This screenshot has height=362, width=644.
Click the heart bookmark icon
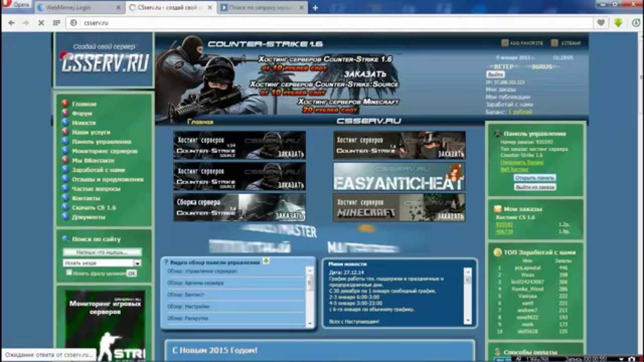coord(601,23)
